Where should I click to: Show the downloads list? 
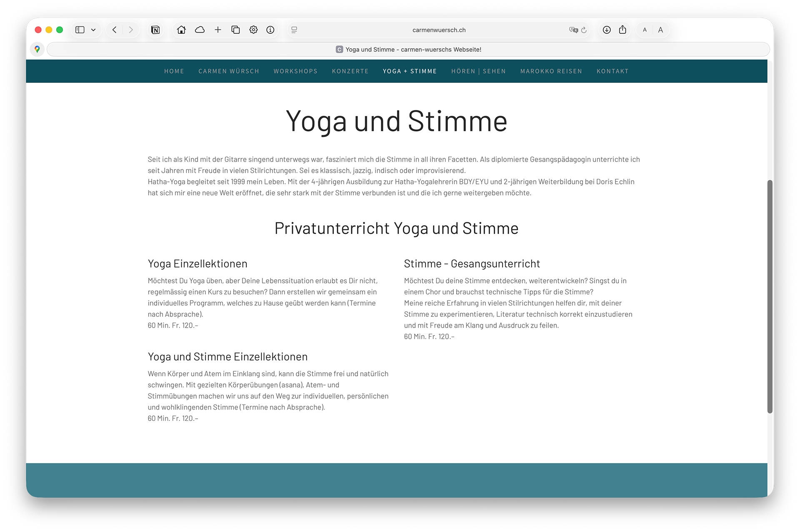click(607, 30)
